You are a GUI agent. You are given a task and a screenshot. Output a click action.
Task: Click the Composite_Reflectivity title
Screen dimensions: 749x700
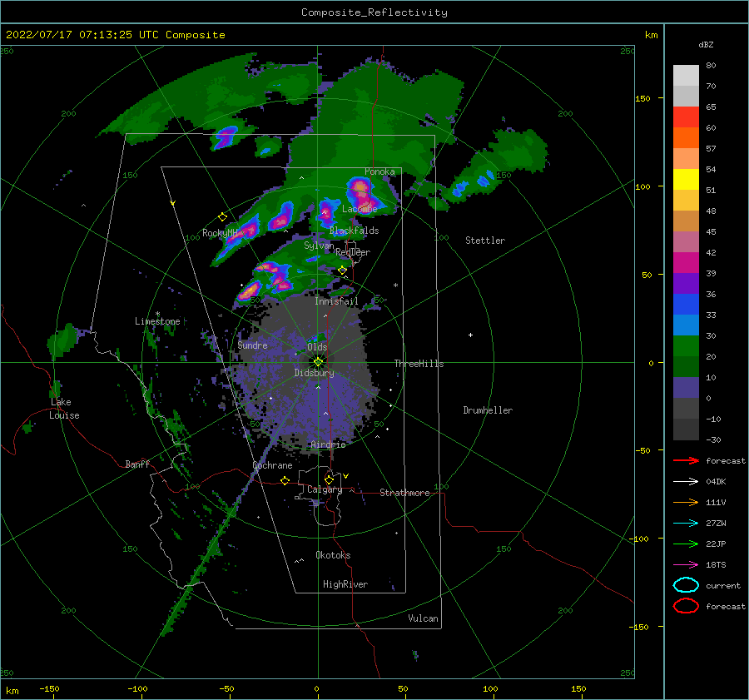(374, 12)
